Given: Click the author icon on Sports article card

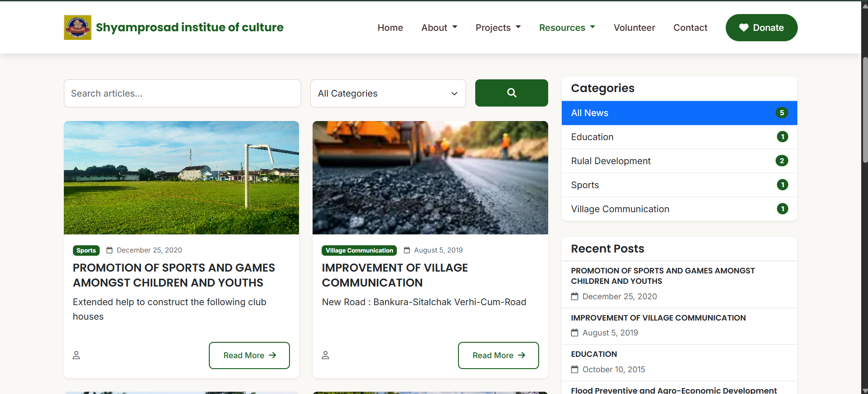Looking at the screenshot, I should 76,355.
